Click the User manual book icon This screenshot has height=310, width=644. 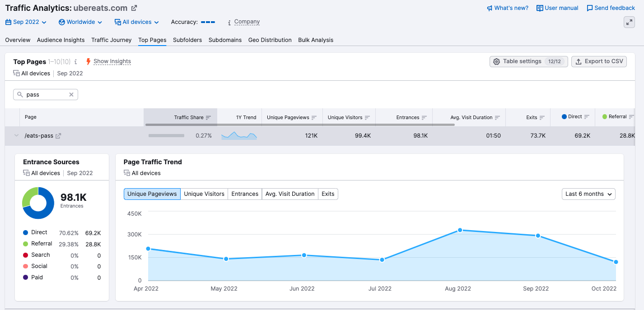tap(540, 8)
